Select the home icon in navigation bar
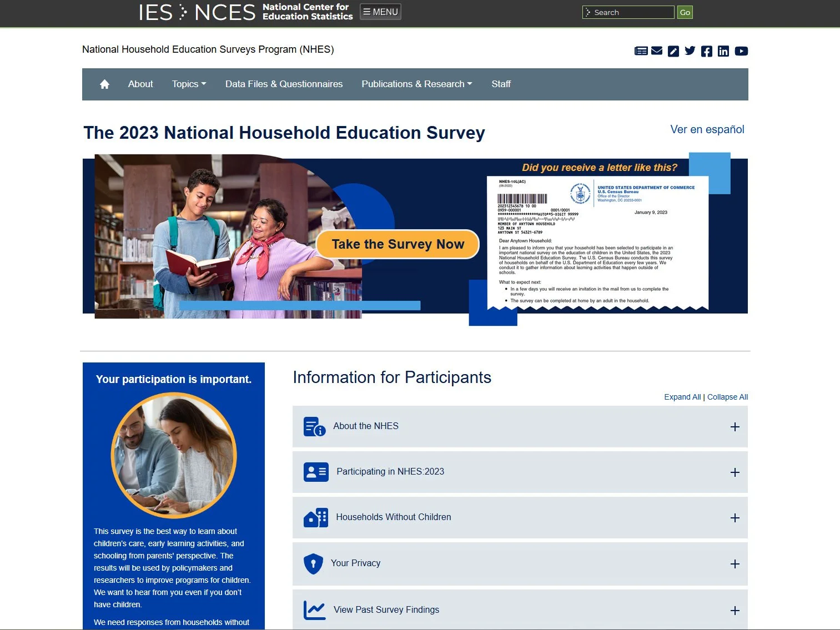The width and height of the screenshot is (840, 630). (104, 84)
